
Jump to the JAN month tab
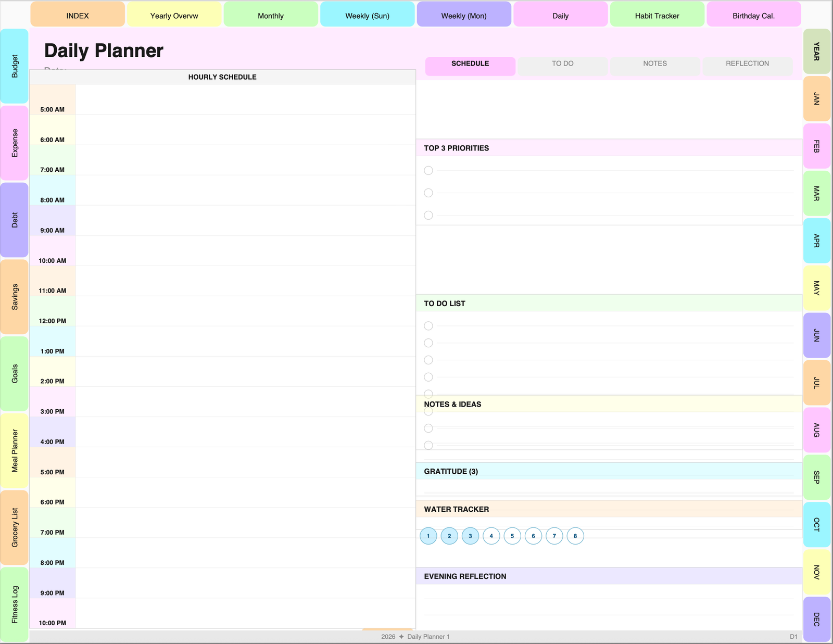click(816, 98)
